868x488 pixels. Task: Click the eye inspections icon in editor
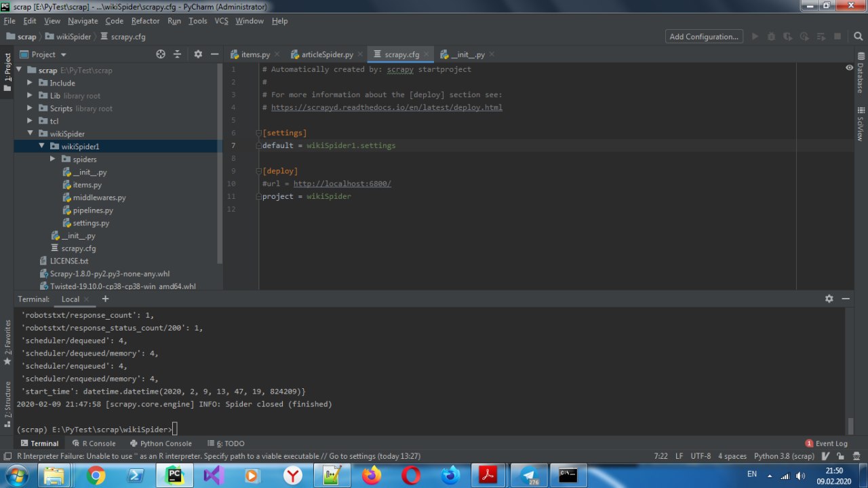pyautogui.click(x=849, y=68)
